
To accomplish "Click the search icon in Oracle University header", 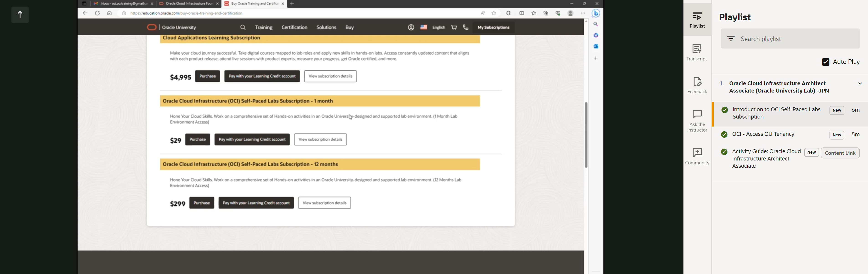I will (x=243, y=27).
